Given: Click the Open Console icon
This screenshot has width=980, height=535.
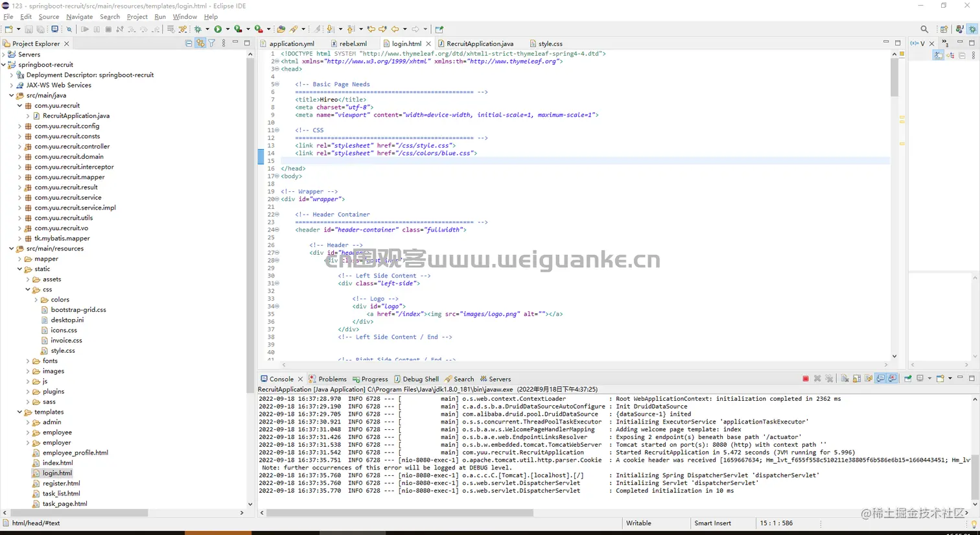Looking at the screenshot, I should tap(940, 379).
